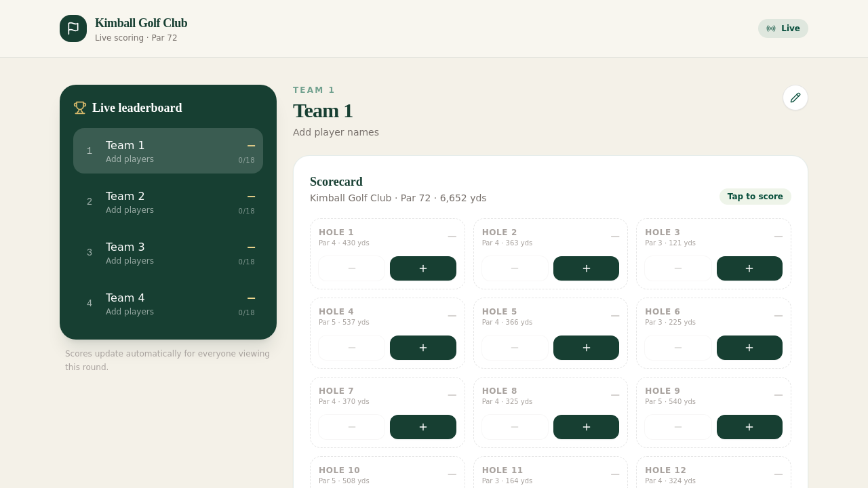Image resolution: width=868 pixels, height=488 pixels.
Task: Click the trophy icon beside Live leaderboard
Action: (80, 108)
